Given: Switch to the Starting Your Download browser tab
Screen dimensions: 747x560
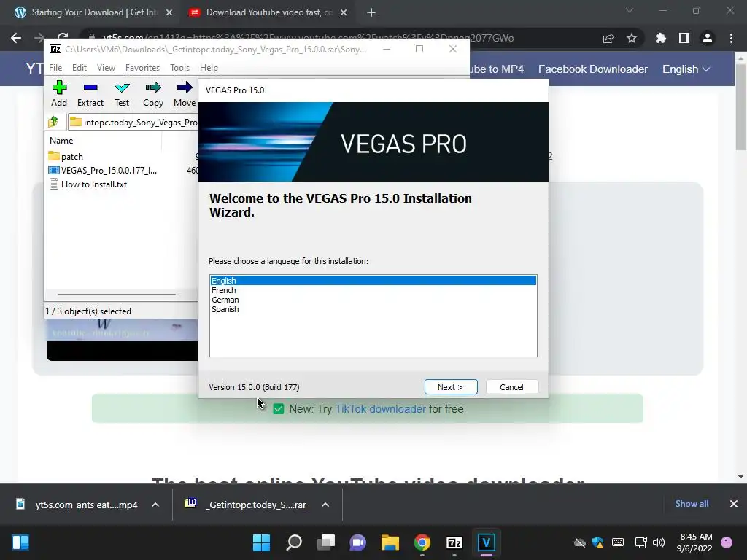Looking at the screenshot, I should pyautogui.click(x=94, y=12).
